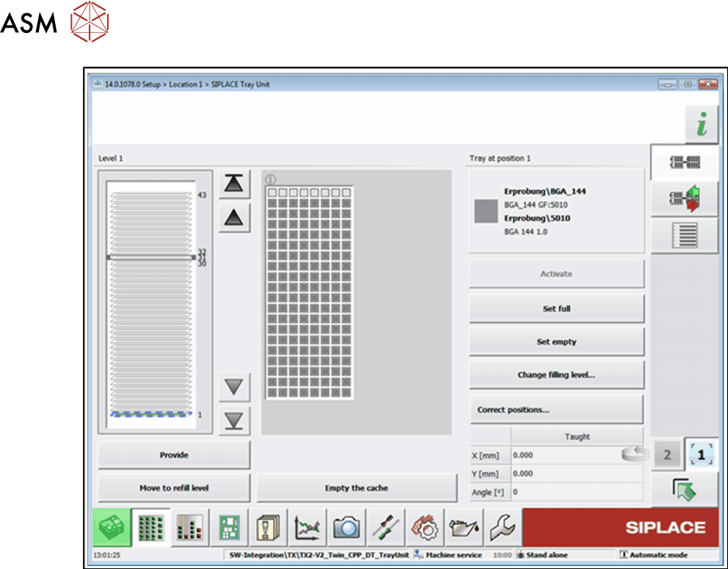The image size is (728, 569).
Task: Move one level up arrow
Action: click(234, 218)
